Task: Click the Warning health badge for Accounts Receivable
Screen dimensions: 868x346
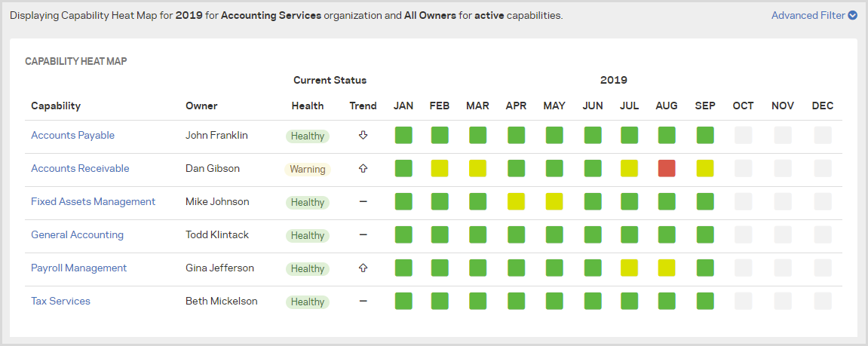Action: pyautogui.click(x=308, y=170)
